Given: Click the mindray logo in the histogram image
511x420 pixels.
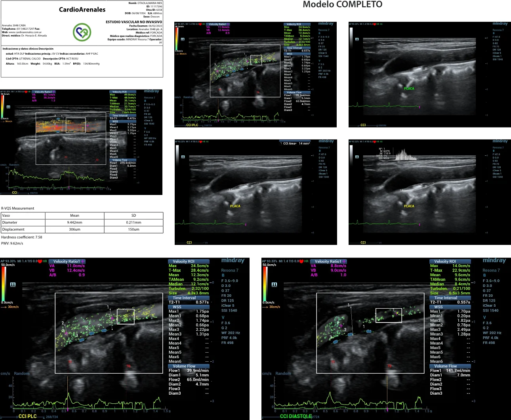Looking at the screenshot, I should coord(500,141).
